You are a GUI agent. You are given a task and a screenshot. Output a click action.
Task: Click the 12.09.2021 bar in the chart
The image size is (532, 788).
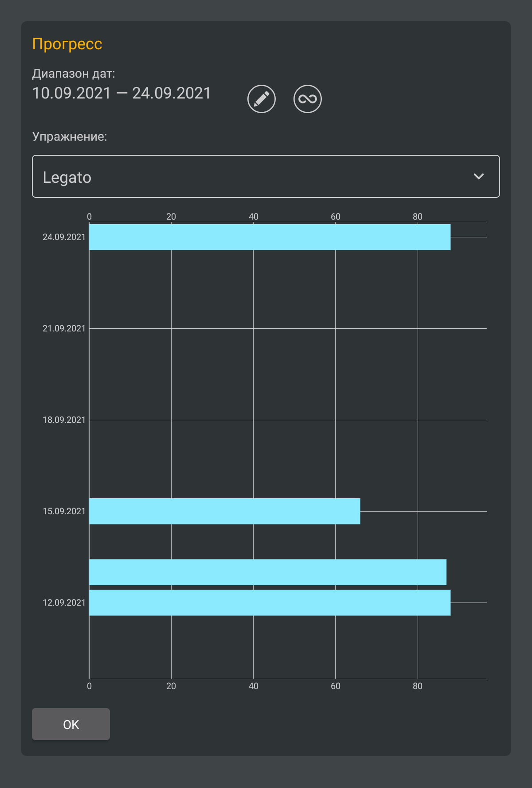[270, 603]
